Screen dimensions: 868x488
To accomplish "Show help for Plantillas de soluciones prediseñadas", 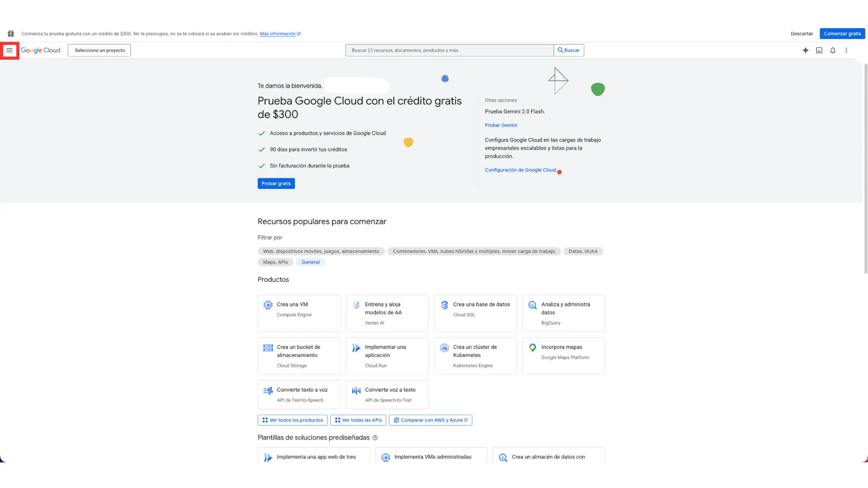I will 375,438.
